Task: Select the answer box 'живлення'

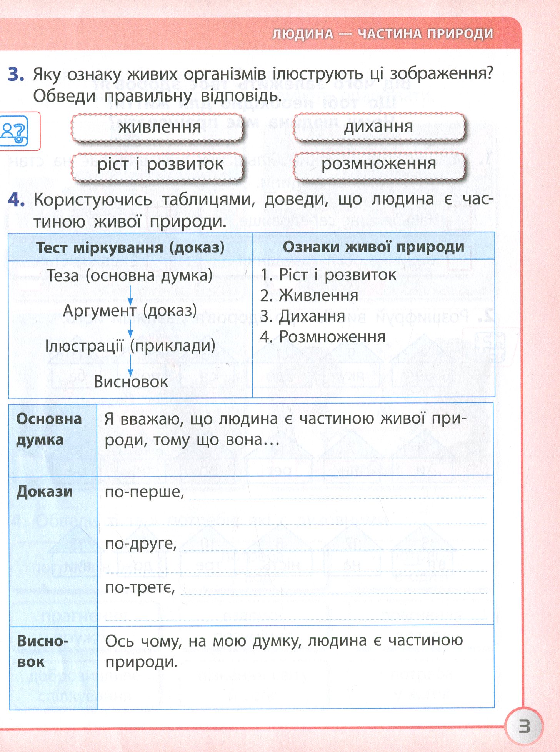Action: pyautogui.click(x=158, y=128)
